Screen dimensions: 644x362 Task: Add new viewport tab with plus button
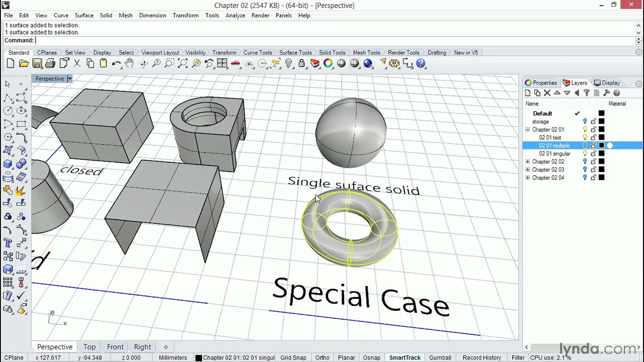point(166,347)
